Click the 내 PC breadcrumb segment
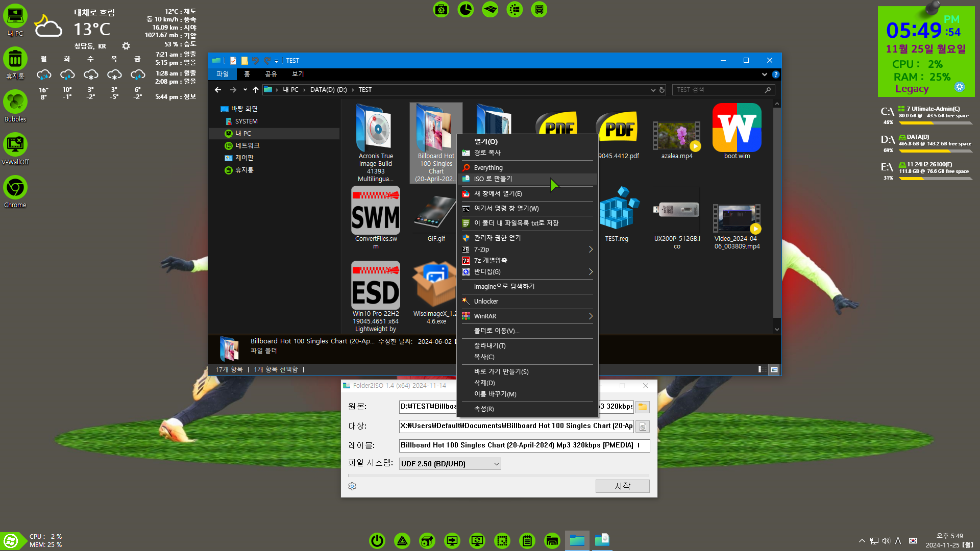This screenshot has height=551, width=980. 290,90
